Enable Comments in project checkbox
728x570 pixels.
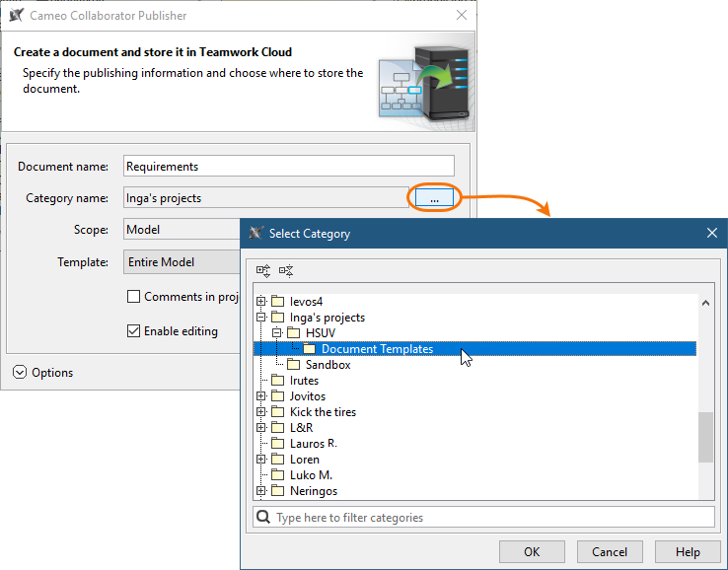[x=133, y=296]
